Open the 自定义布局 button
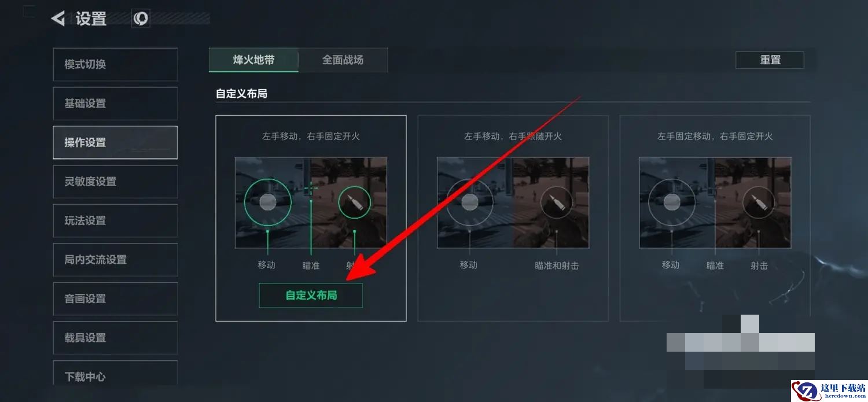 coord(311,295)
